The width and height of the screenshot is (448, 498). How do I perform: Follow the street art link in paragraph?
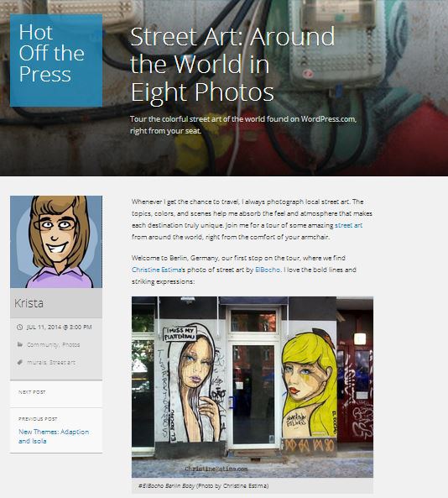pos(348,225)
